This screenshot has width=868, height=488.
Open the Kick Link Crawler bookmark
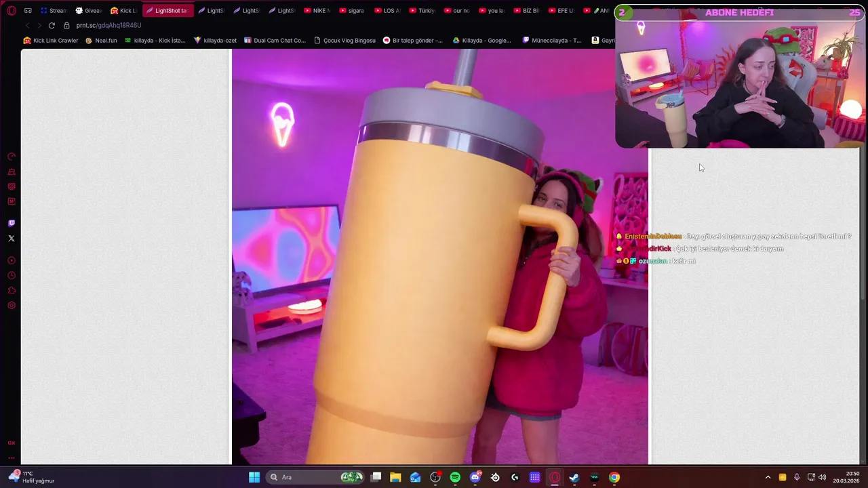[51, 41]
